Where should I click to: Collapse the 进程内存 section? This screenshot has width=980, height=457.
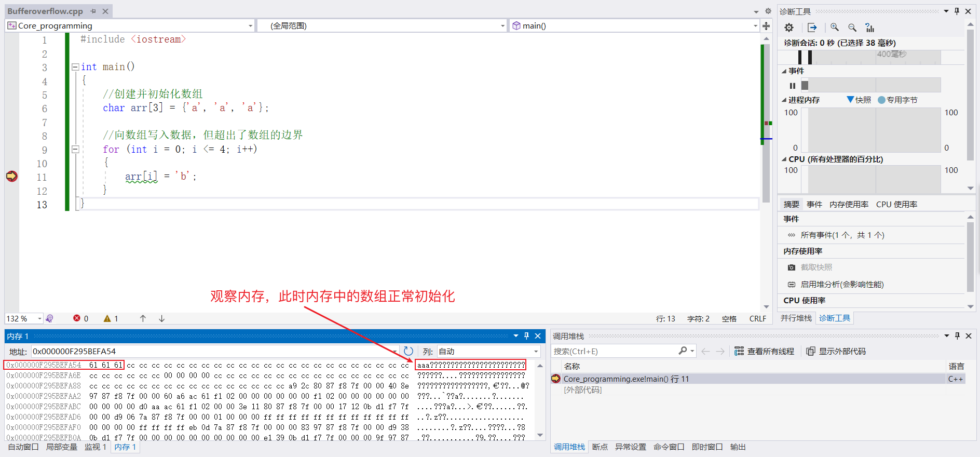[x=784, y=100]
